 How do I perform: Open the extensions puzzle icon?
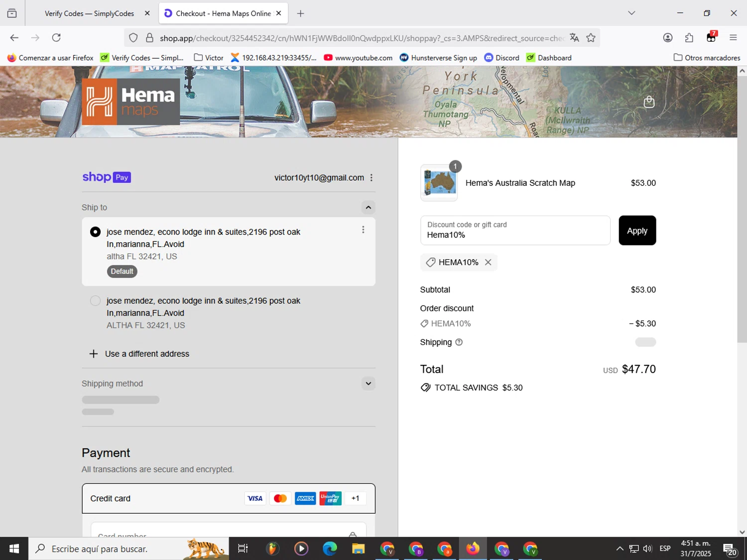(x=689, y=38)
